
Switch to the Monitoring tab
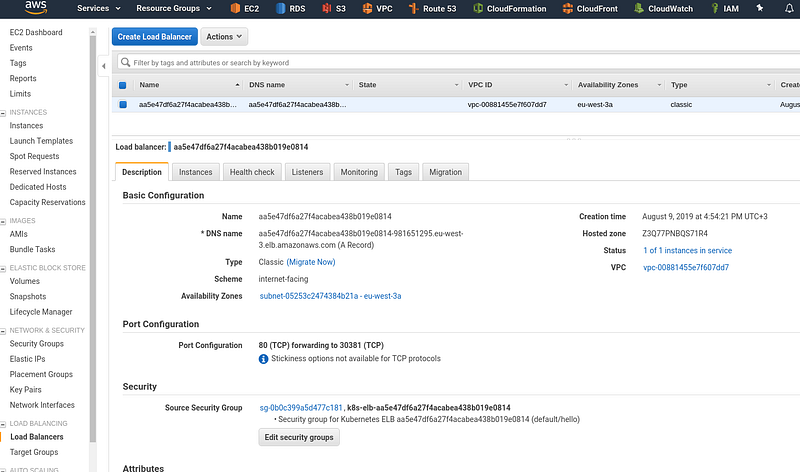click(x=359, y=172)
